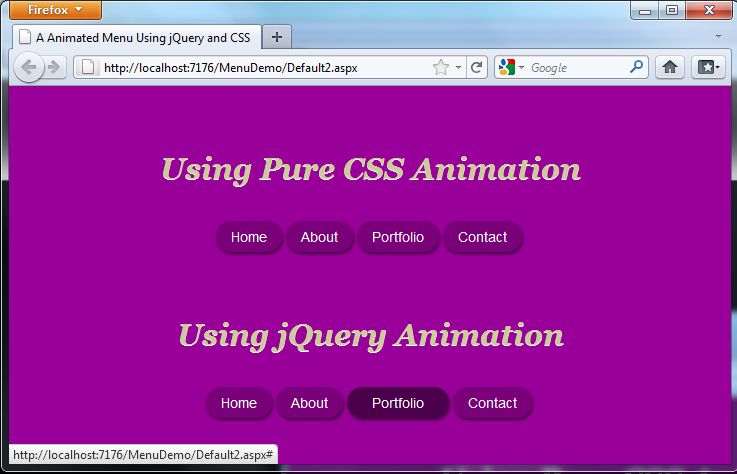
Task: Click the Using jQuery Animation heading
Action: [x=371, y=336]
